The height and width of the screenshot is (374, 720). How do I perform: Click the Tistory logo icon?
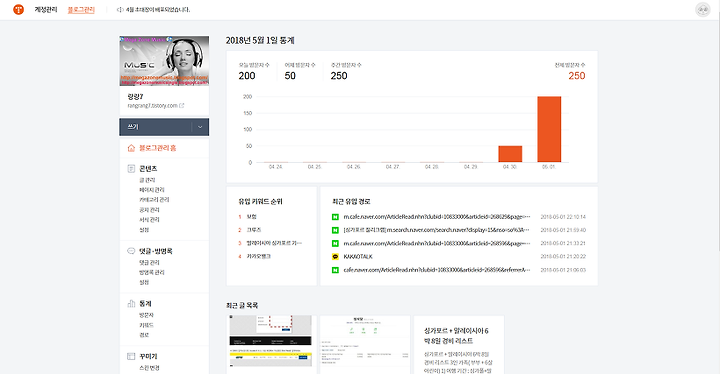click(x=18, y=9)
